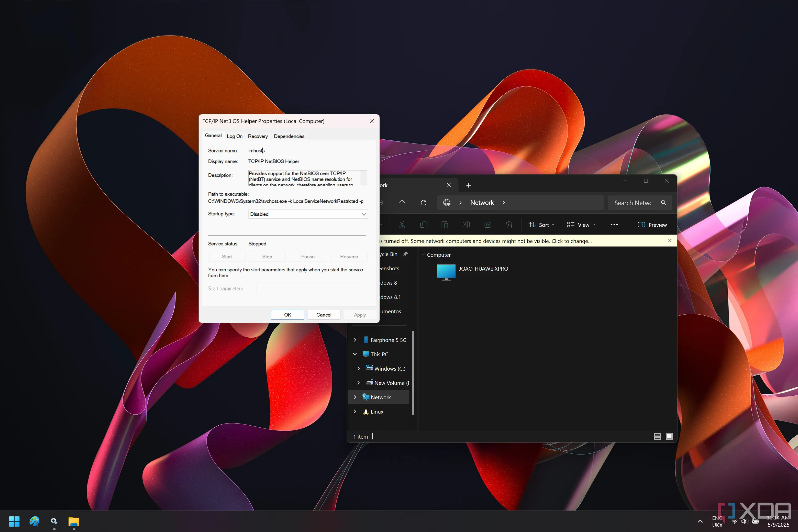
Task: Open the Sort dropdown menu
Action: [541, 225]
